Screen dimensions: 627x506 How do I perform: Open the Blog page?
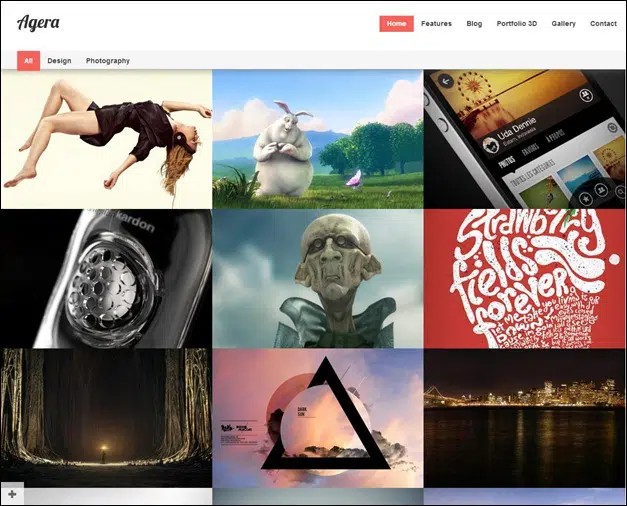[x=474, y=24]
